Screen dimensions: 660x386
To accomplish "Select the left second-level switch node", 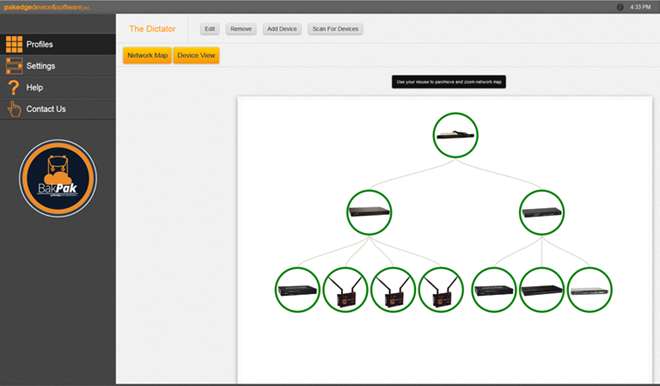I will pyautogui.click(x=369, y=212).
